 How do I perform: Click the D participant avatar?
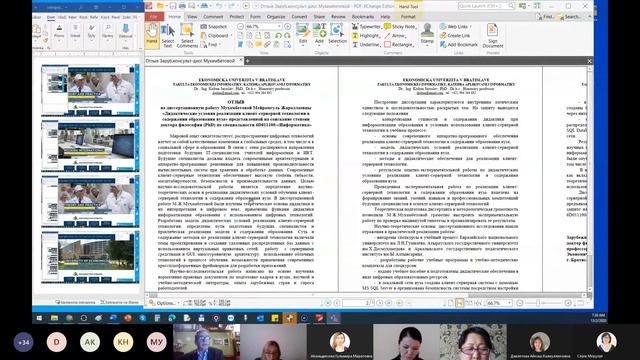[56, 342]
